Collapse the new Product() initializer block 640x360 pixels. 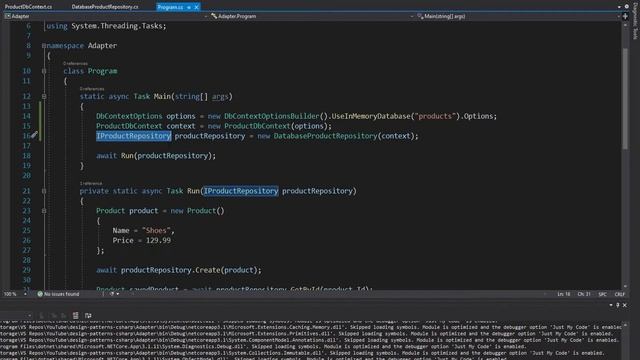click(x=44, y=211)
